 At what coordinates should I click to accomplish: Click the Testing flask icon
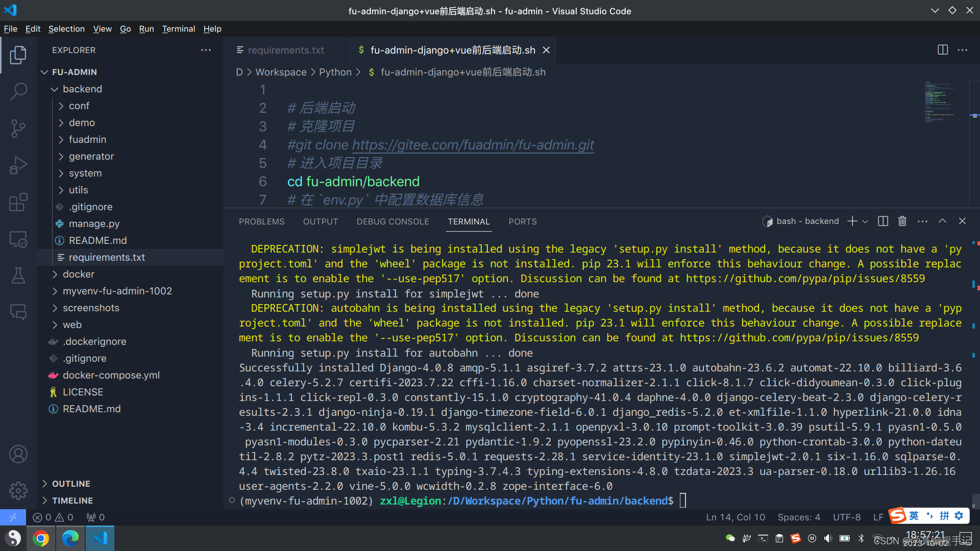point(18,275)
